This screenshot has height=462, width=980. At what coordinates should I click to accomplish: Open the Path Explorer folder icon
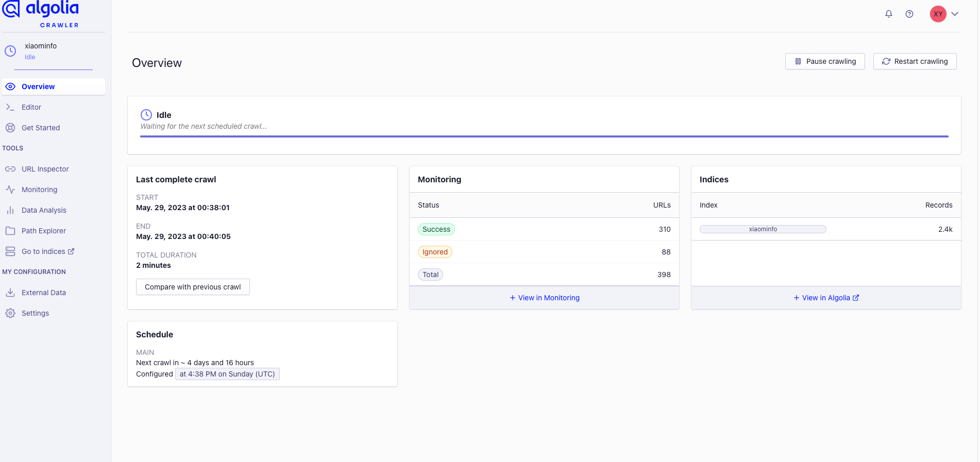coord(10,231)
